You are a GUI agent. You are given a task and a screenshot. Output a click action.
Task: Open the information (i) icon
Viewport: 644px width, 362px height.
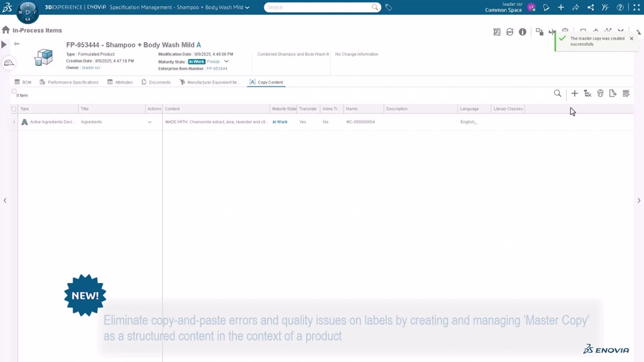point(523,32)
